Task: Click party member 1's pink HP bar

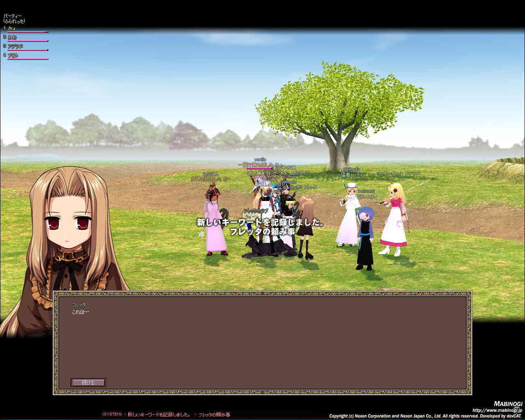Action: [27, 32]
